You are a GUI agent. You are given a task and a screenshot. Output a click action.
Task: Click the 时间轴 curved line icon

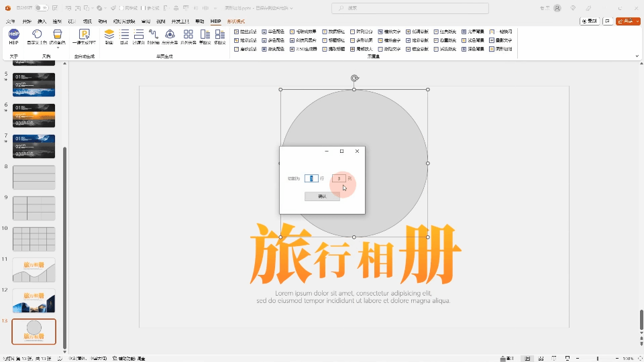pyautogui.click(x=154, y=34)
